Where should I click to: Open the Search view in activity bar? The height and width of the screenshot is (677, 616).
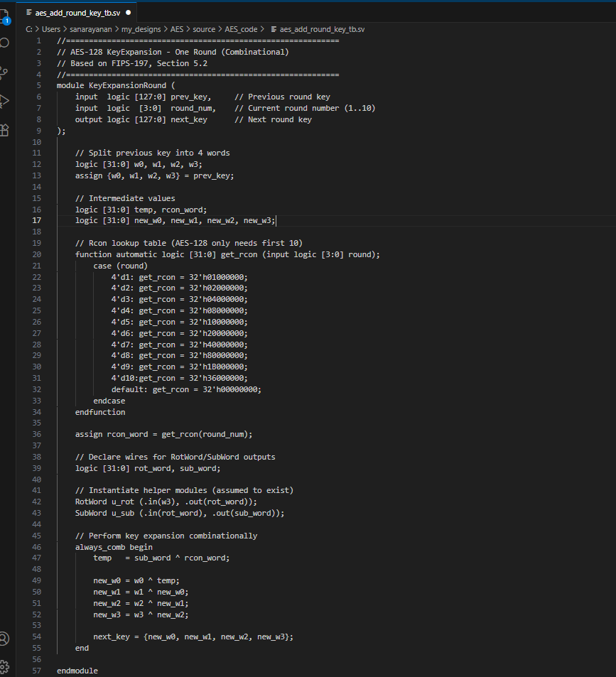pos(4,43)
